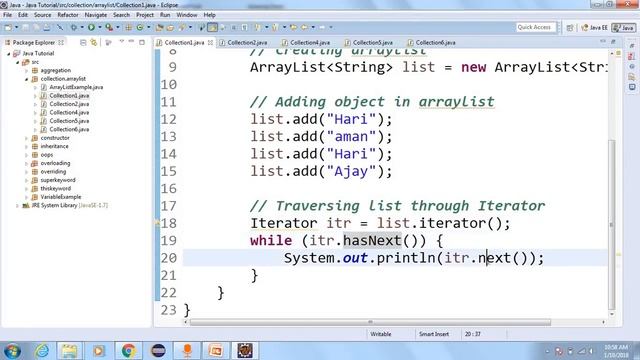Image resolution: width=640 pixels, height=360 pixels.
Task: Expand the JRE System Library node
Action: point(18,206)
